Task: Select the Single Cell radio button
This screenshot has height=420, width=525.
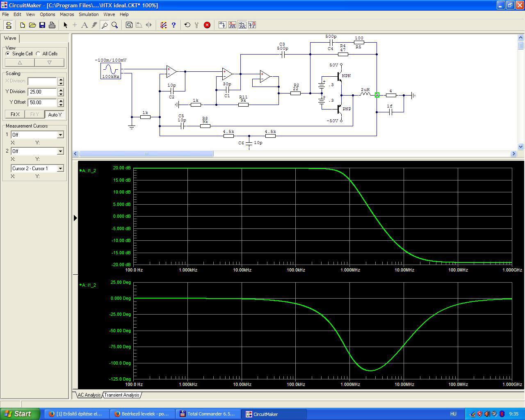Action: [8, 54]
